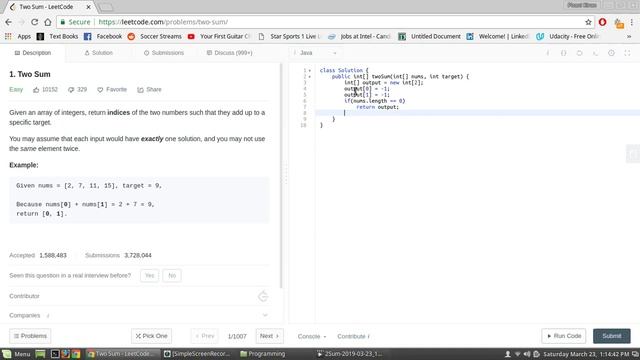Open the volume icon in system tray

[527, 354]
